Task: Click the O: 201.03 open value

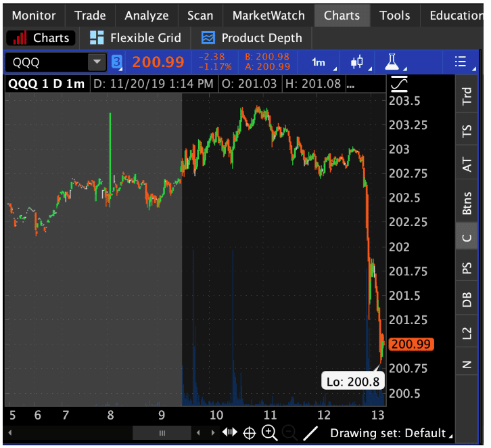Action: [250, 84]
